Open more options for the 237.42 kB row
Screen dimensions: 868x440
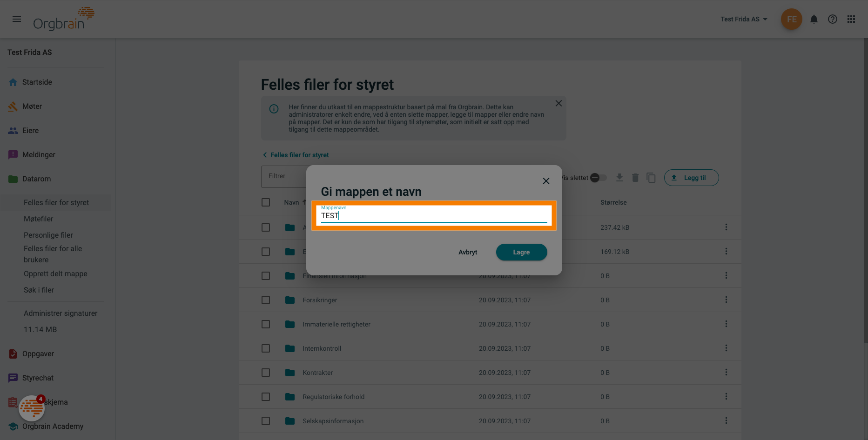tap(726, 227)
